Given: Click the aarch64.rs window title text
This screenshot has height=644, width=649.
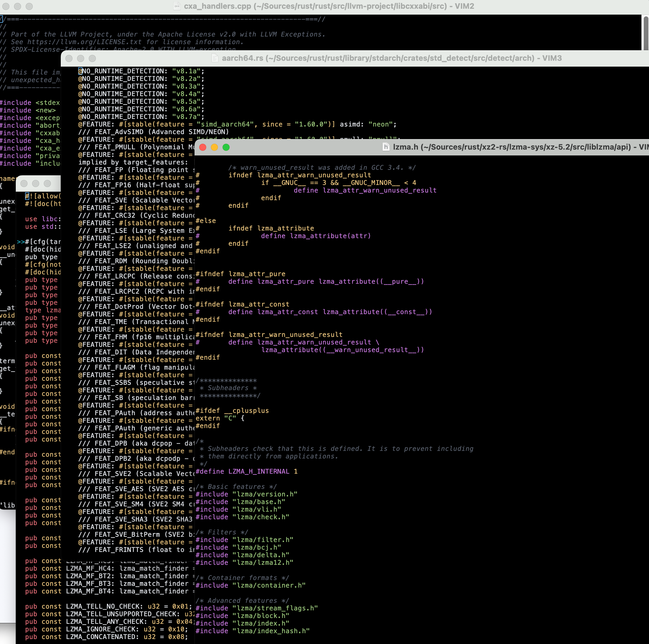Looking at the screenshot, I should [392, 58].
